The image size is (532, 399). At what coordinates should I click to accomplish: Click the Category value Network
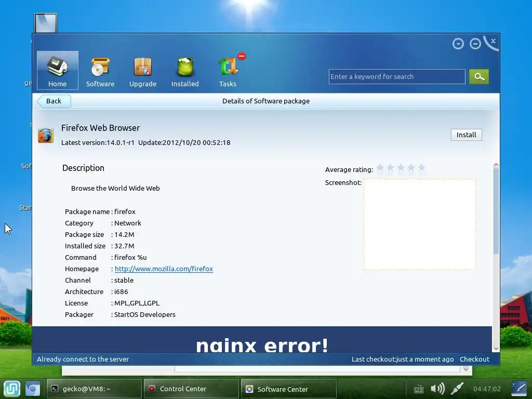[128, 223]
